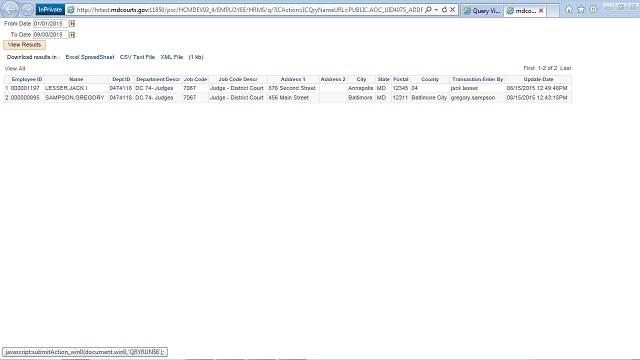Open a new blank tab
Image resolution: width=640 pixels, height=360 pixels.
553,11
